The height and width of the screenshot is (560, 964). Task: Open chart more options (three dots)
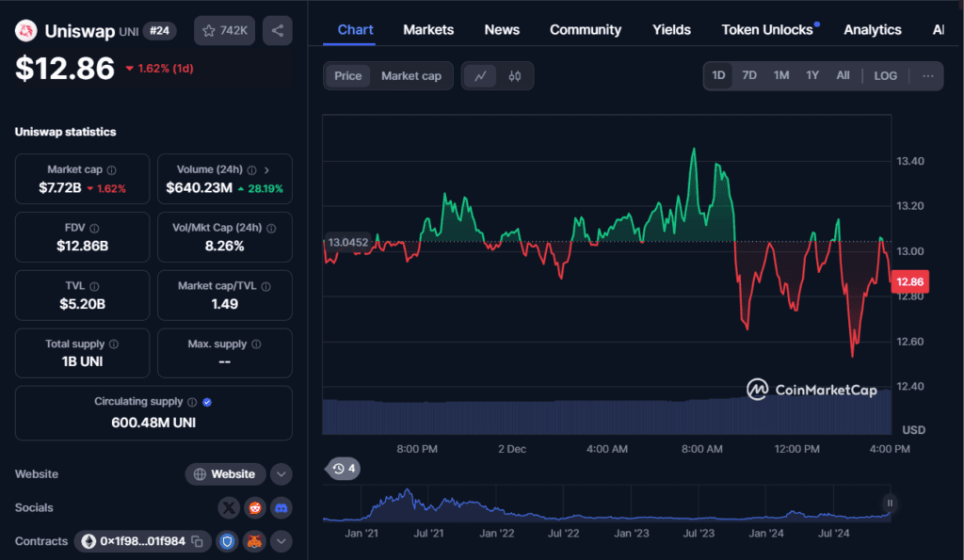click(x=927, y=76)
